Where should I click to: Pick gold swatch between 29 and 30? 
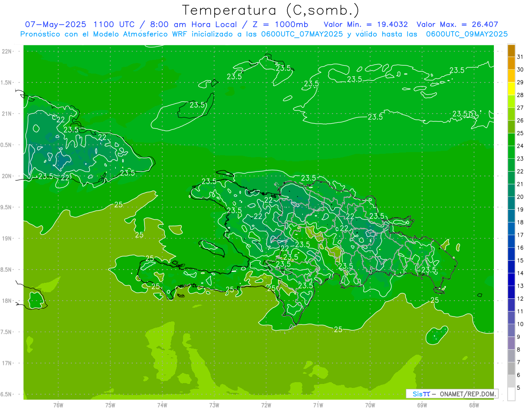click(x=511, y=76)
